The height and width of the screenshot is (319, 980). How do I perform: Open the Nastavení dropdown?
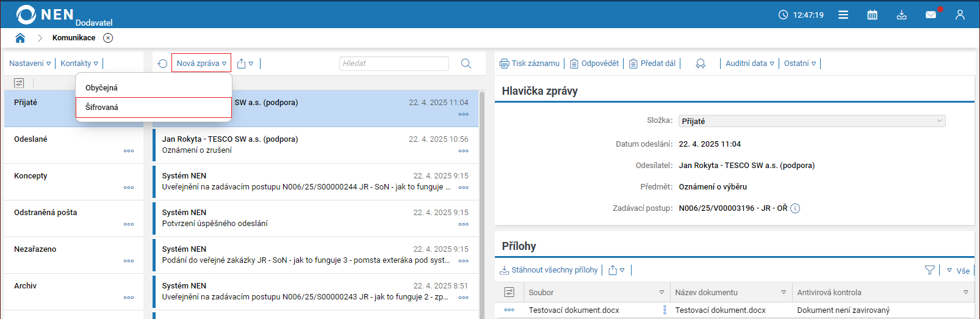[30, 63]
